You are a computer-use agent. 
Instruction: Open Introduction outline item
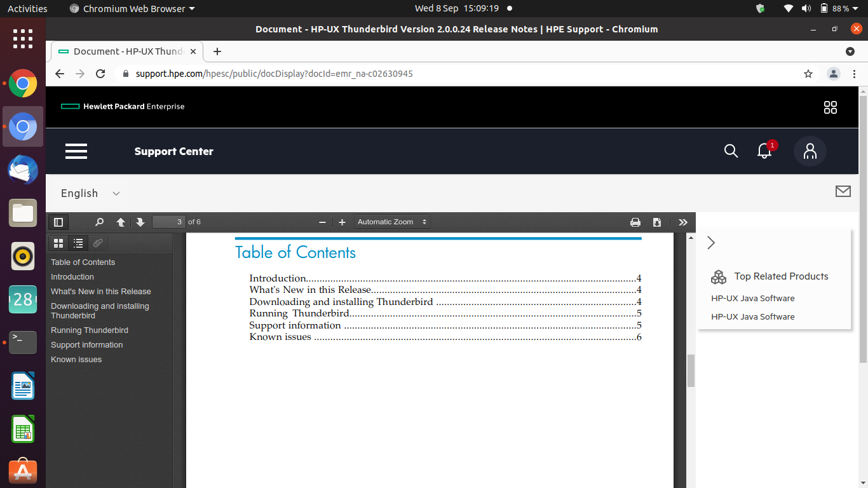click(72, 276)
